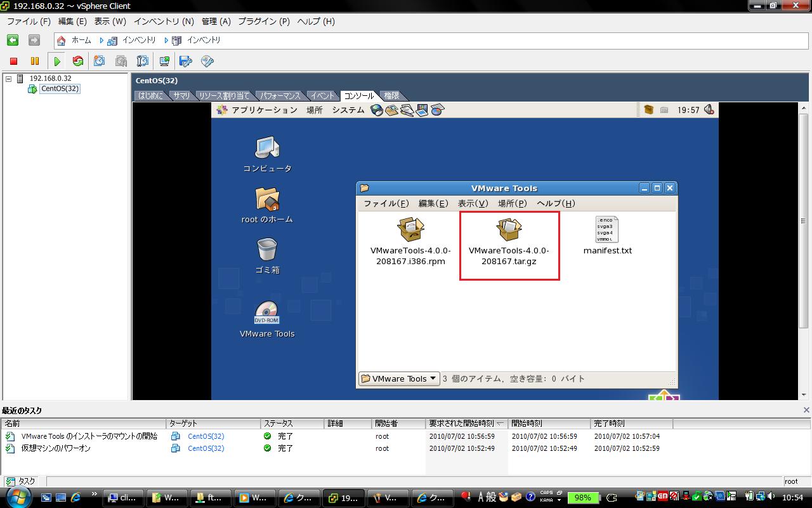Click CentOS(32) link in the 仮想マシンのパワーオン row
Screen dimensions: 812x508
point(206,448)
